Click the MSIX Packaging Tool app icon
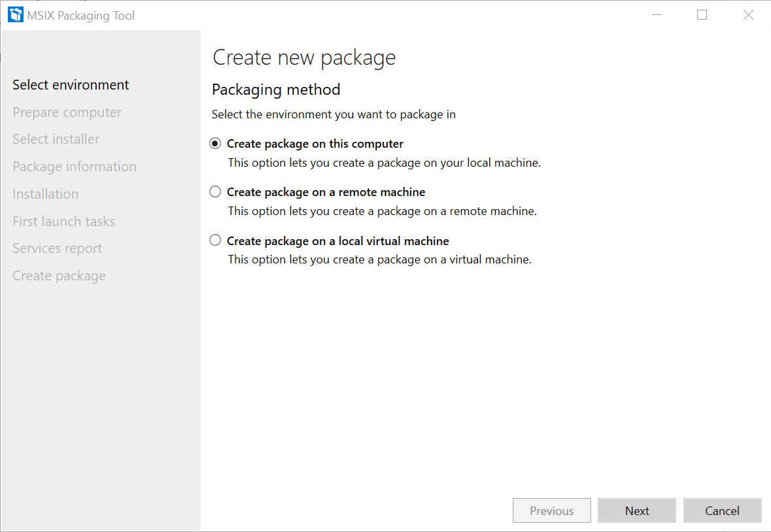 click(15, 14)
